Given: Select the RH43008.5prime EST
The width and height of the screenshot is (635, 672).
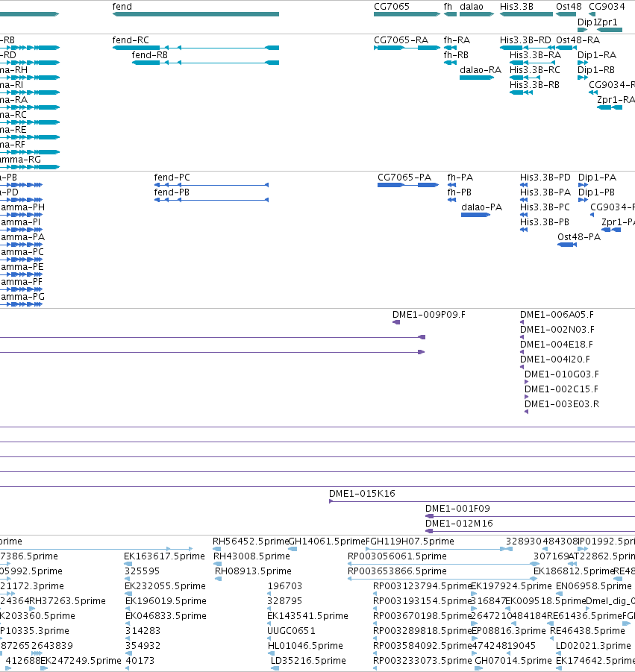Looking at the screenshot, I should point(218,564).
